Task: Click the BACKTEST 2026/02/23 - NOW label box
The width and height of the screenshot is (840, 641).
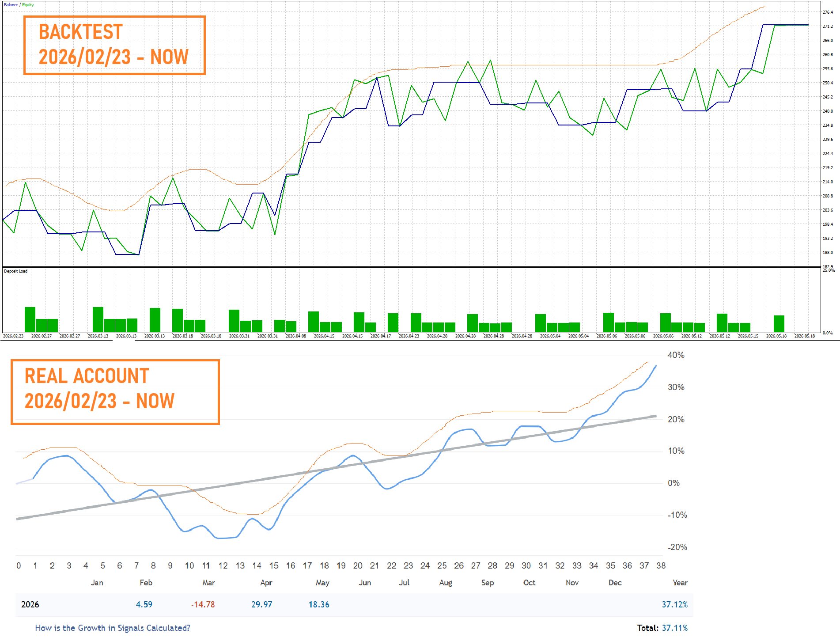Action: coord(114,45)
